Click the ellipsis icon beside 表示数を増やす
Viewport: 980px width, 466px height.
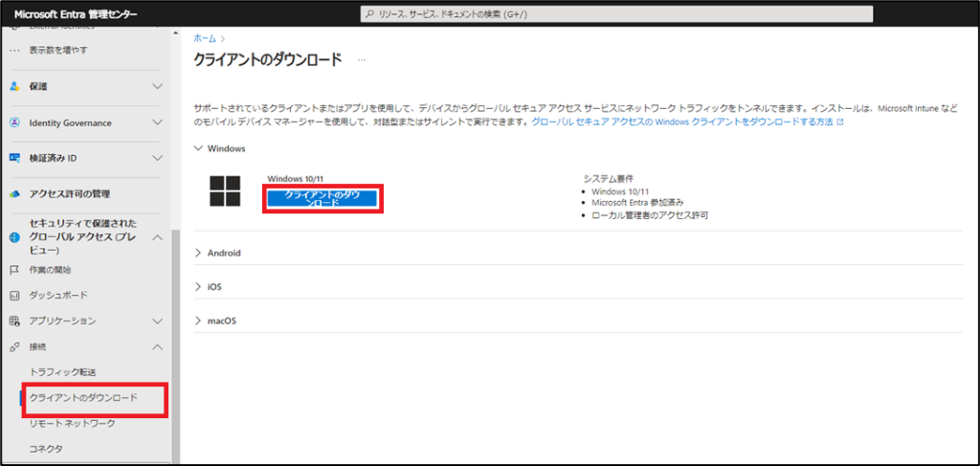click(15, 50)
